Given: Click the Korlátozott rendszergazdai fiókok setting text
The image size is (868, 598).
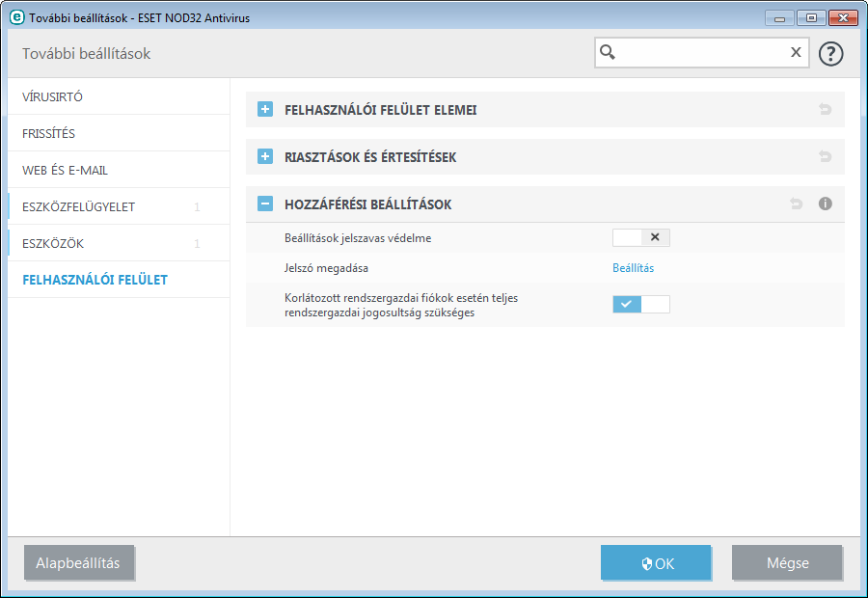Looking at the screenshot, I should point(401,305).
